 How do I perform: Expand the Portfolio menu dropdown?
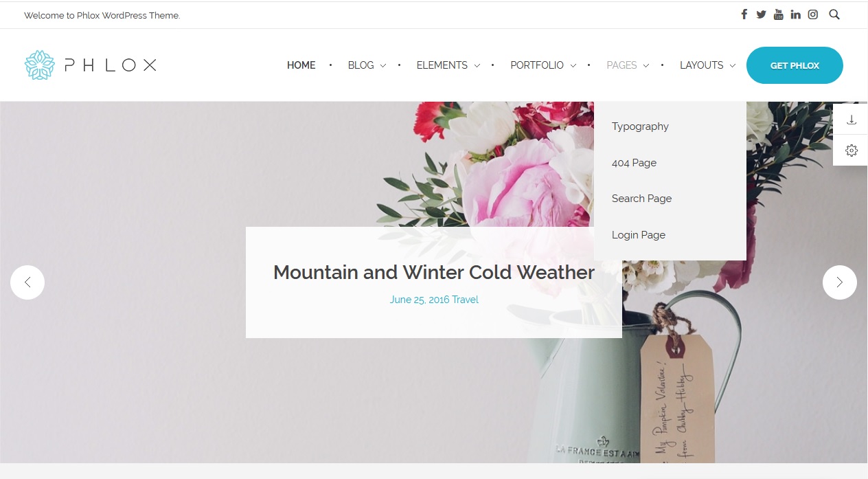[x=543, y=65]
